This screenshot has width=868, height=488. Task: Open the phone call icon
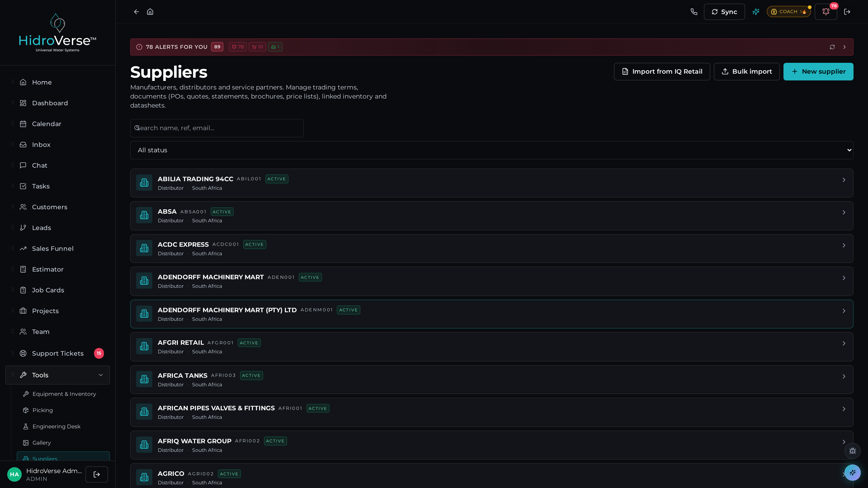694,12
